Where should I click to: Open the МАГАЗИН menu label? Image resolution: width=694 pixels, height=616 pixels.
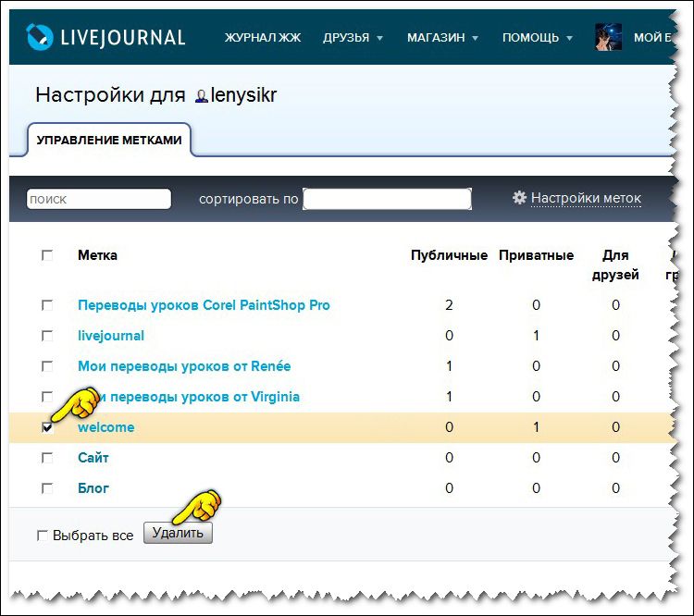click(x=436, y=38)
